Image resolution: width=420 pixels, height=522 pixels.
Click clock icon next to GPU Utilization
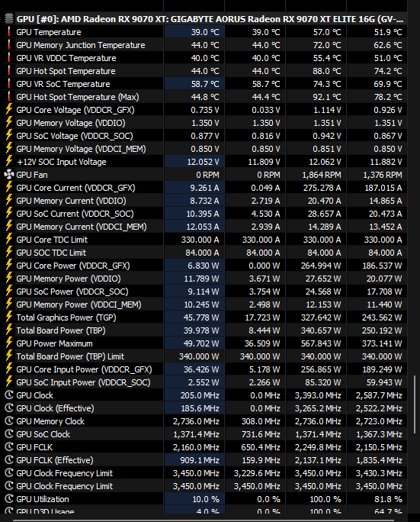[9, 499]
